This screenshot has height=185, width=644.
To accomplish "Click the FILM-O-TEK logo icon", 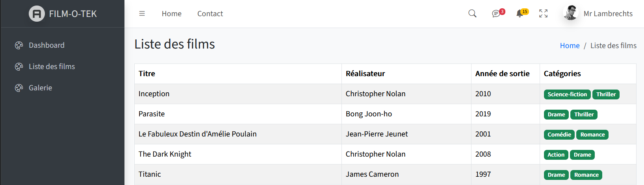I will (x=37, y=14).
